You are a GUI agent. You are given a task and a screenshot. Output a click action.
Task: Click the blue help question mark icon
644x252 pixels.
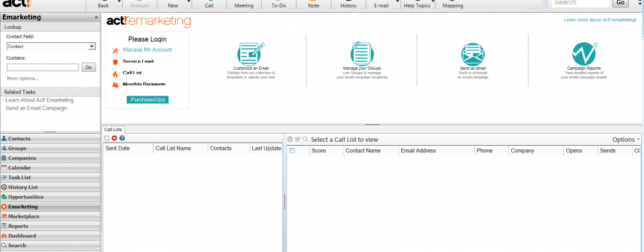click(x=122, y=138)
